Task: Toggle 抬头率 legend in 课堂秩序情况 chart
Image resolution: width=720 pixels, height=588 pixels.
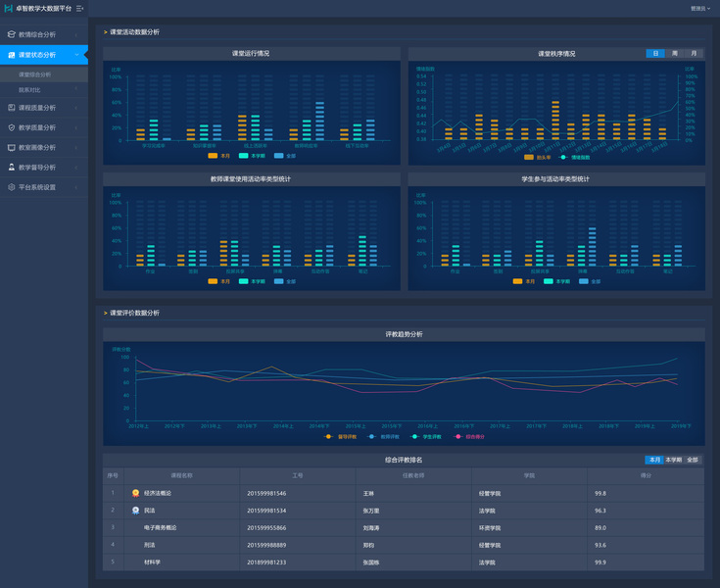Action: [537, 158]
